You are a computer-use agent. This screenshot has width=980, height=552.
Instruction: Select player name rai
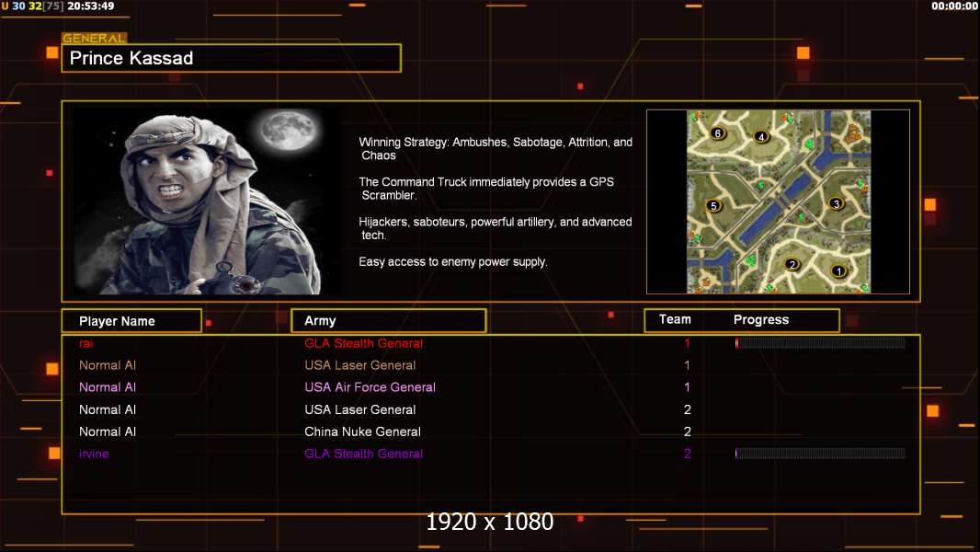(x=86, y=343)
